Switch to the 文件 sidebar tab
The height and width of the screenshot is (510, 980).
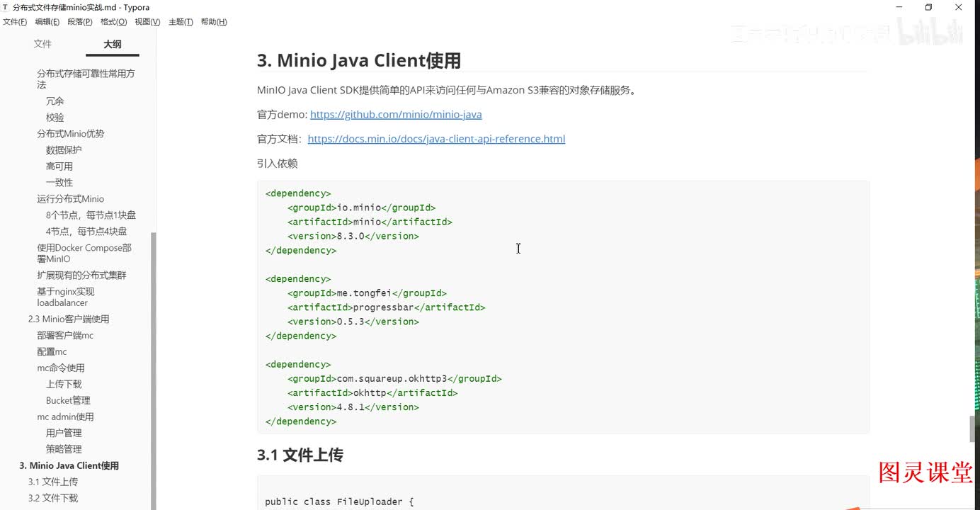point(42,44)
